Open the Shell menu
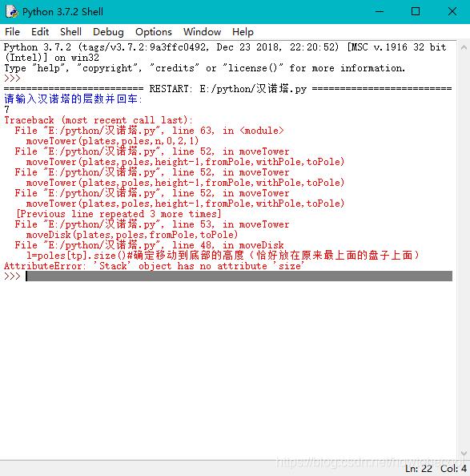The height and width of the screenshot is (476, 470). (70, 32)
